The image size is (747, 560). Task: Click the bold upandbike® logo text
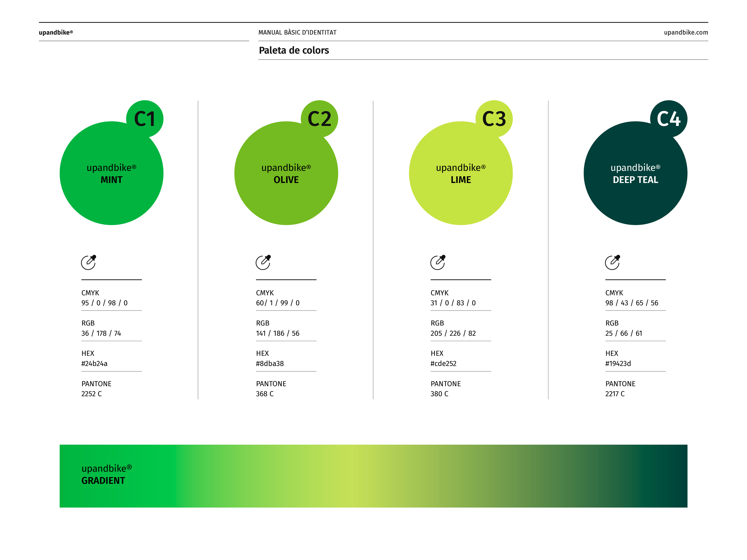pyautogui.click(x=56, y=32)
